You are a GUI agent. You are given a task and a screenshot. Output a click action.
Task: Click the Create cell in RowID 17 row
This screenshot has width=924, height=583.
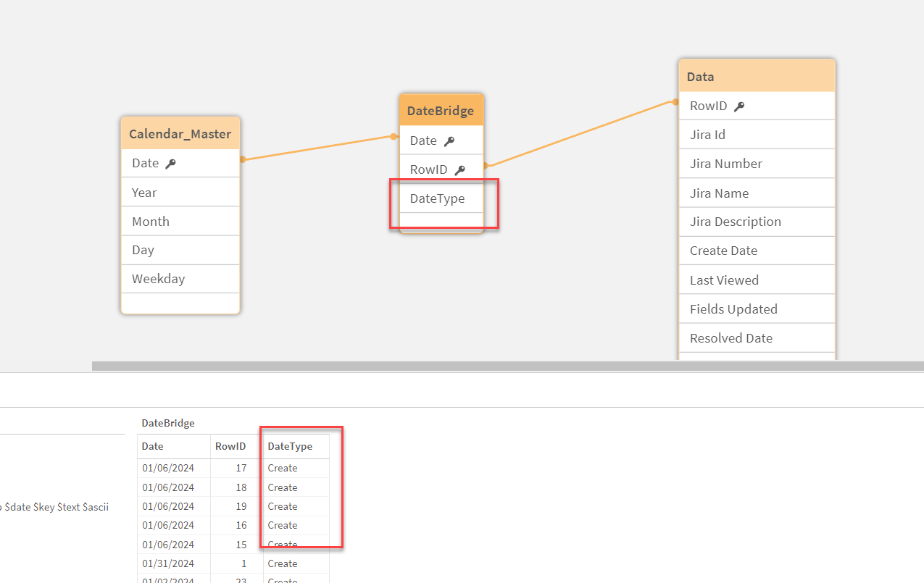pyautogui.click(x=296, y=468)
